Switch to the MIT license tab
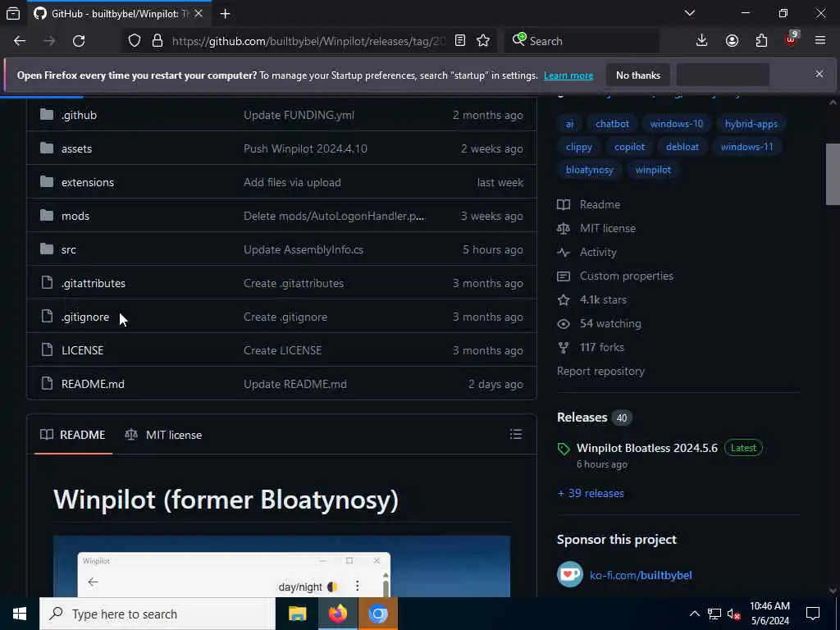This screenshot has width=840, height=630. 163,435
